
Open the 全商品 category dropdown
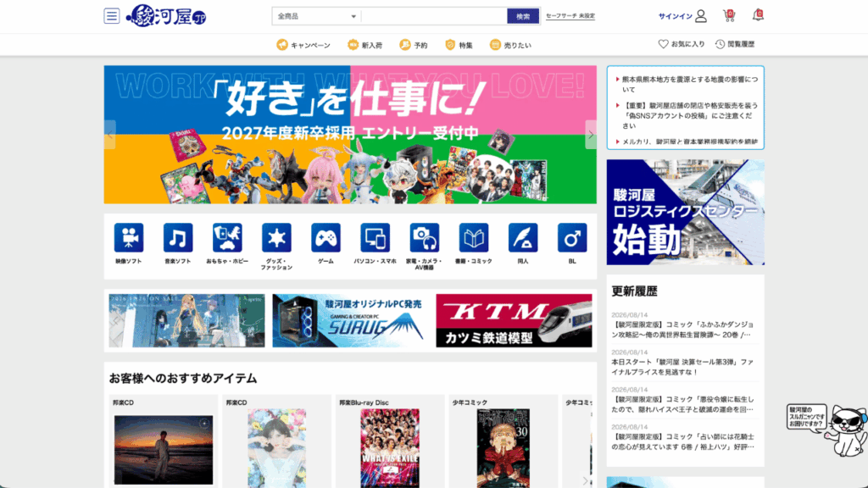tap(317, 17)
